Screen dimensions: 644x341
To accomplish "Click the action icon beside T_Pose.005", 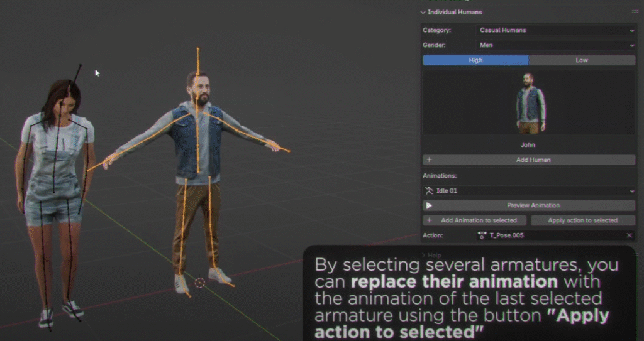I will tap(483, 235).
